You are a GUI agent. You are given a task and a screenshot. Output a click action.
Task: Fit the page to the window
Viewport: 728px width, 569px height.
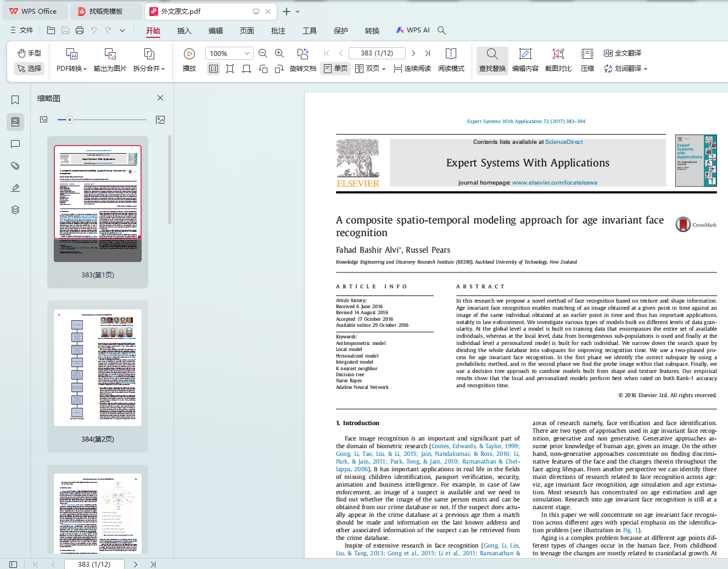(230, 69)
